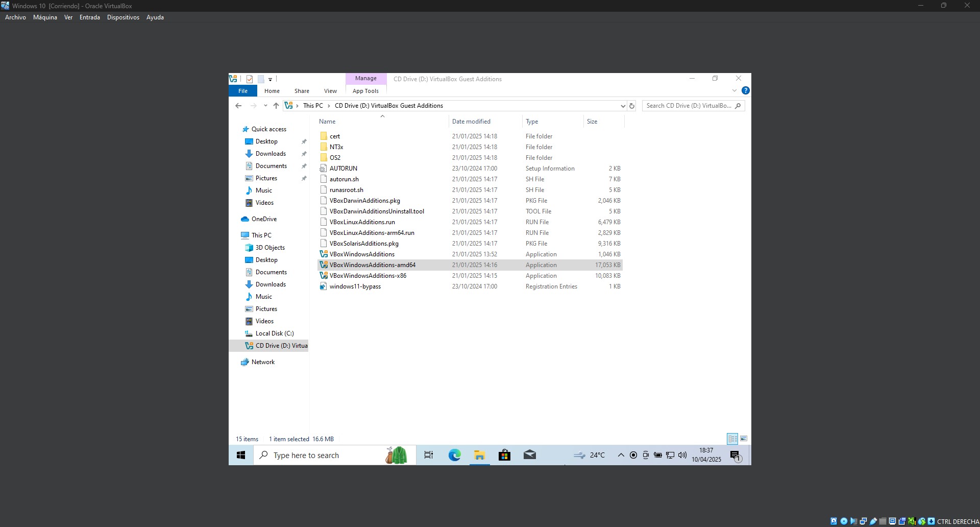Expand the ribbon with chevron
980x527 pixels.
pyautogui.click(x=734, y=90)
